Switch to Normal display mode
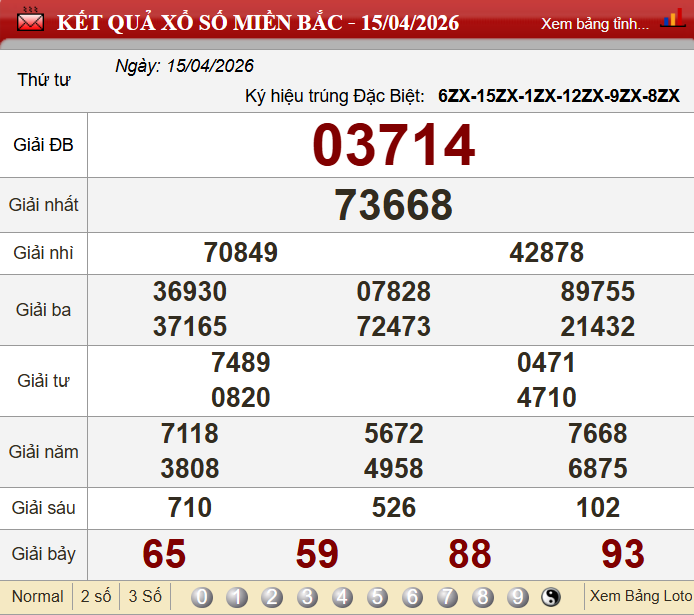 click(x=37, y=597)
